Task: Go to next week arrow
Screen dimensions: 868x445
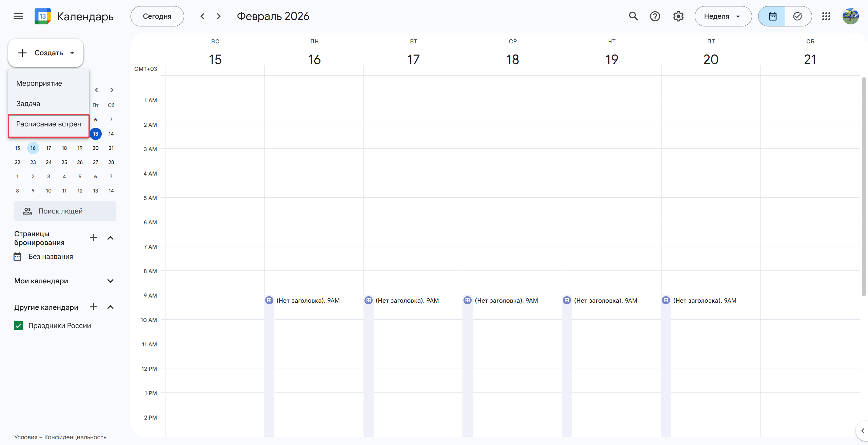Action: [219, 16]
